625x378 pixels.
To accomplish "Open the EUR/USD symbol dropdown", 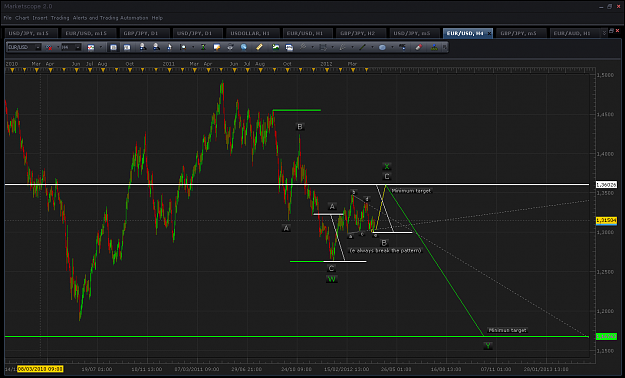I will click(x=37, y=47).
